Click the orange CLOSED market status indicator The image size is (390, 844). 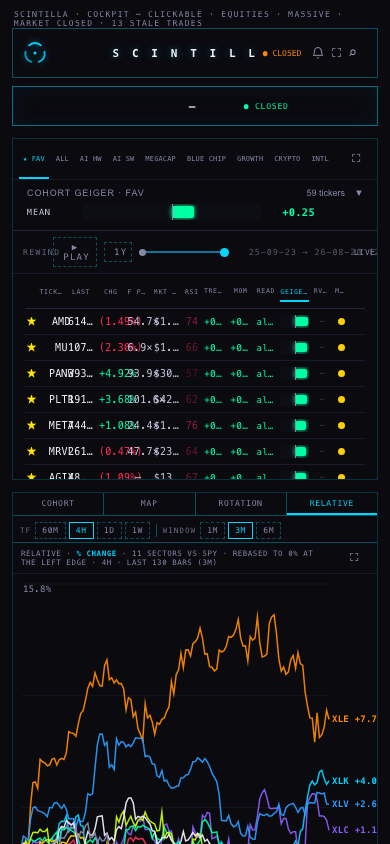point(282,53)
